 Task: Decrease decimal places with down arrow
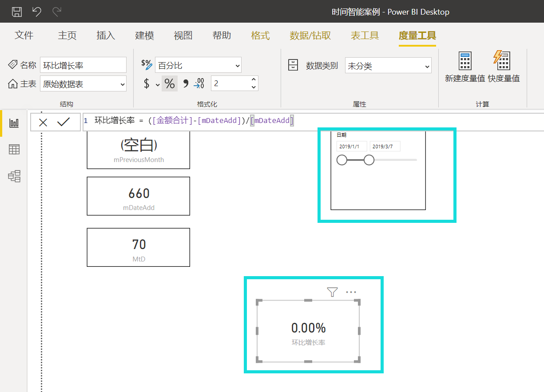(x=254, y=87)
